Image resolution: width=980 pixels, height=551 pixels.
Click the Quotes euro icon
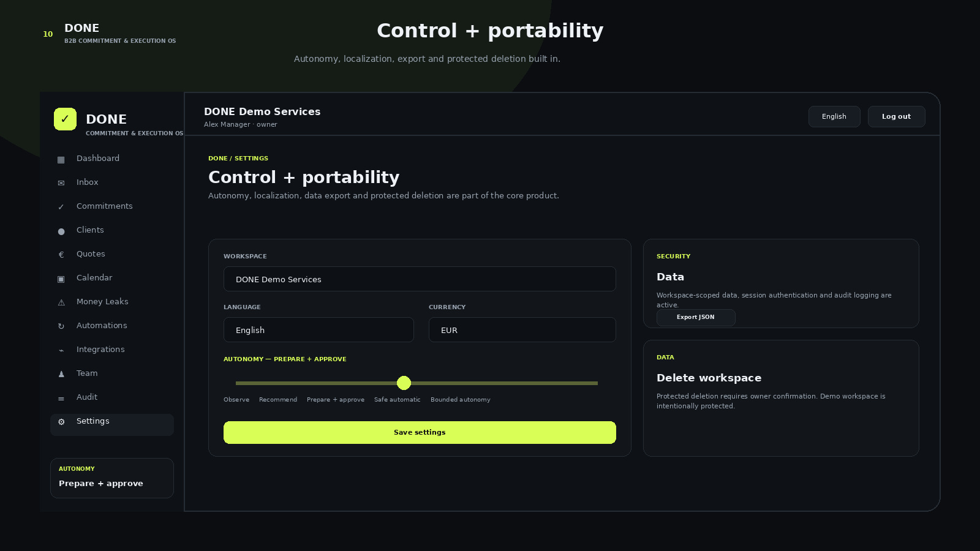tap(61, 255)
